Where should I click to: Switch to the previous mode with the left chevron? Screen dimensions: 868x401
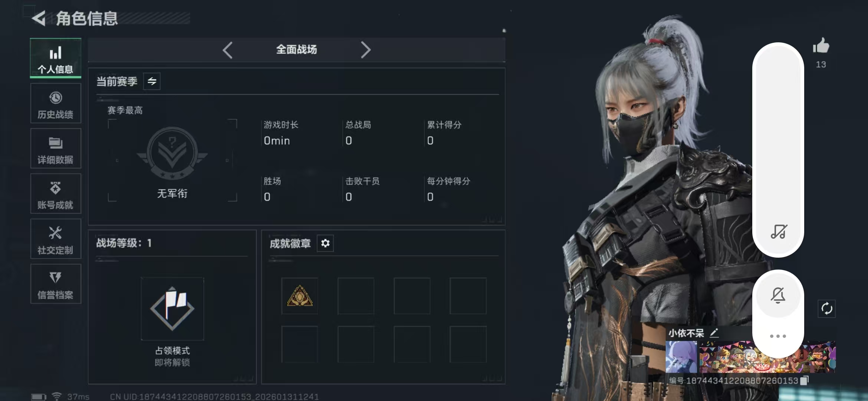click(x=227, y=50)
